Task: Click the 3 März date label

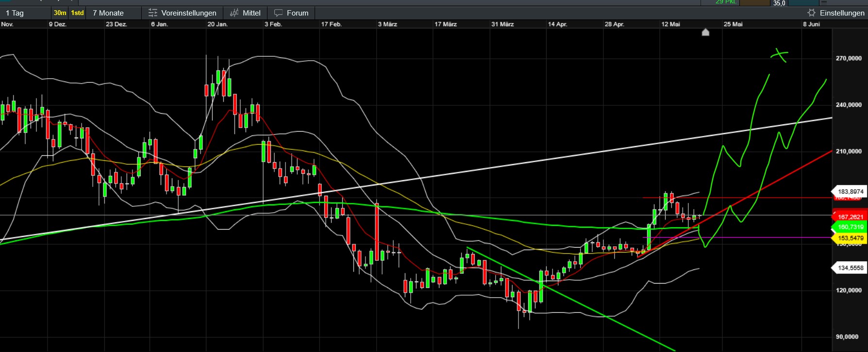Action: (x=388, y=24)
